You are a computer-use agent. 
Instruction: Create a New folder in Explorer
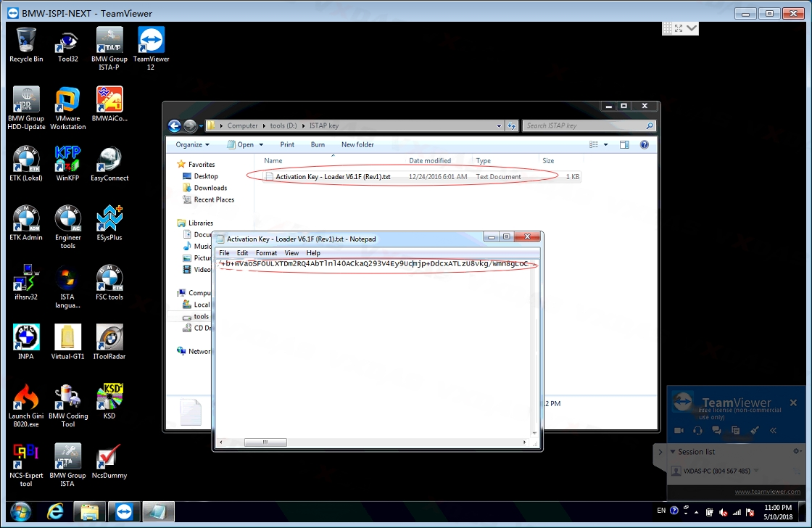[357, 144]
